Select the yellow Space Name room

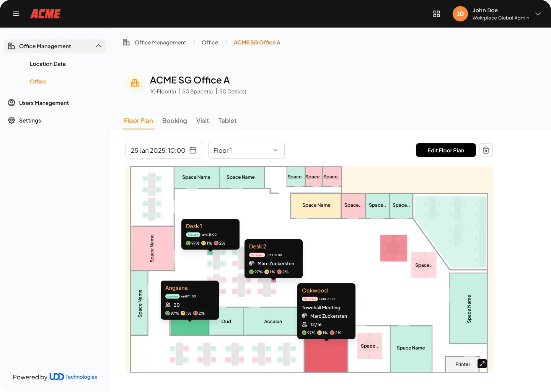316,206
